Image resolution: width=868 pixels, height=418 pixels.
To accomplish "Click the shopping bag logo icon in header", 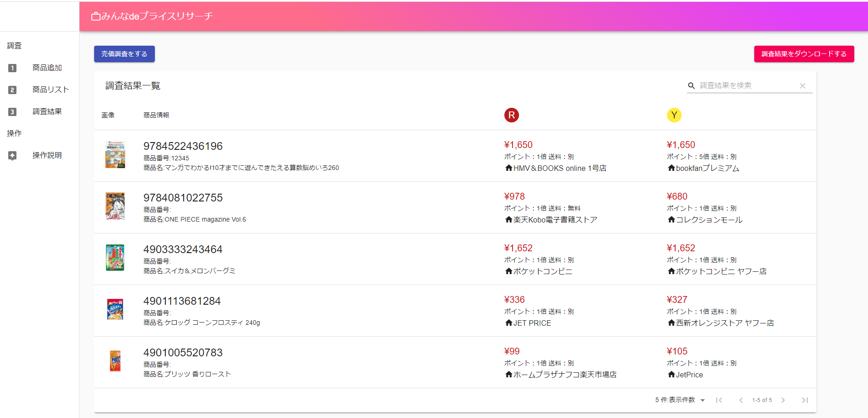I will (x=95, y=16).
